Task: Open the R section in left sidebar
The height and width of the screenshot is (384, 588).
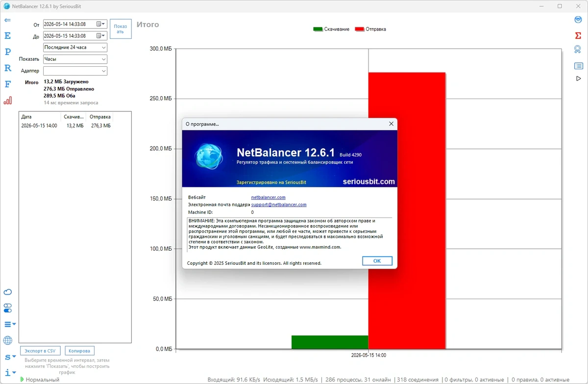Action: pyautogui.click(x=7, y=68)
